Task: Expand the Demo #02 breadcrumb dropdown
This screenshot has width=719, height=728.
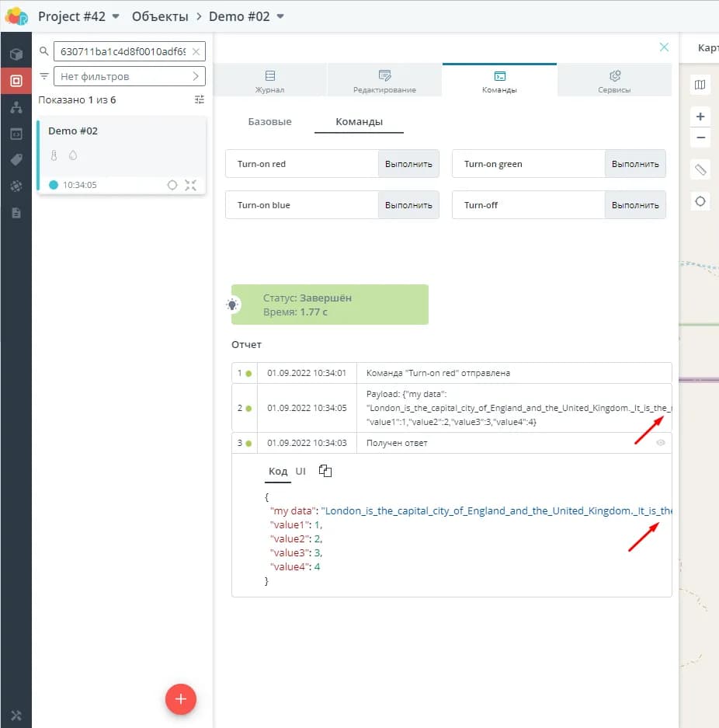Action: pyautogui.click(x=280, y=16)
